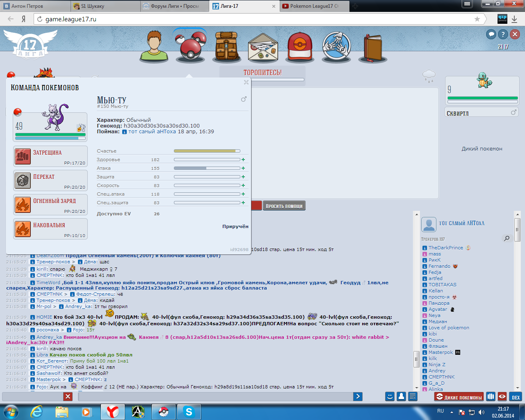Open the тот самый аНТоха catcher link

pyautogui.click(x=152, y=132)
